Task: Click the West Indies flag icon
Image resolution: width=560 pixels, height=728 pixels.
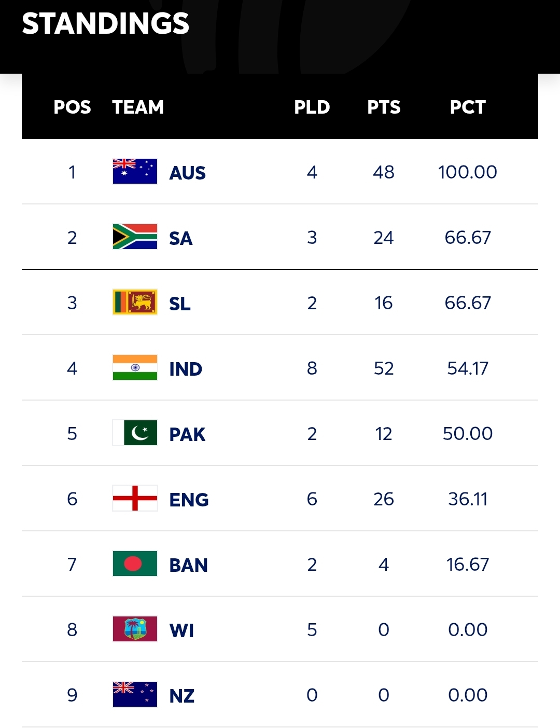Action: [x=135, y=629]
